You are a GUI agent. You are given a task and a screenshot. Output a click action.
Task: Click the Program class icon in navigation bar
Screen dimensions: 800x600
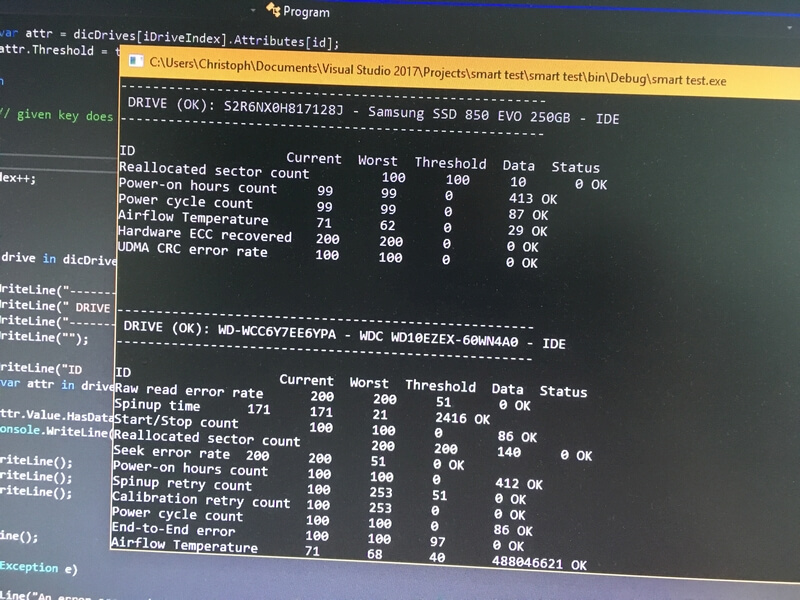pos(273,11)
